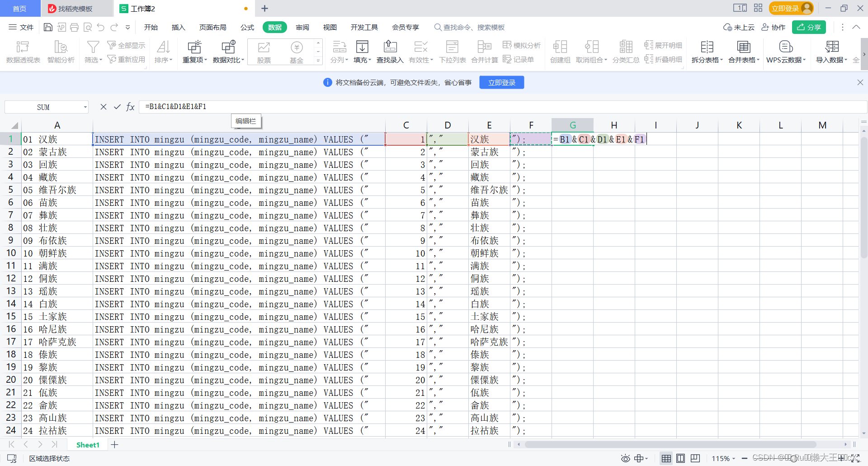This screenshot has height=466, width=868.
Task: Click the 协作 collaborate button
Action: 774,27
